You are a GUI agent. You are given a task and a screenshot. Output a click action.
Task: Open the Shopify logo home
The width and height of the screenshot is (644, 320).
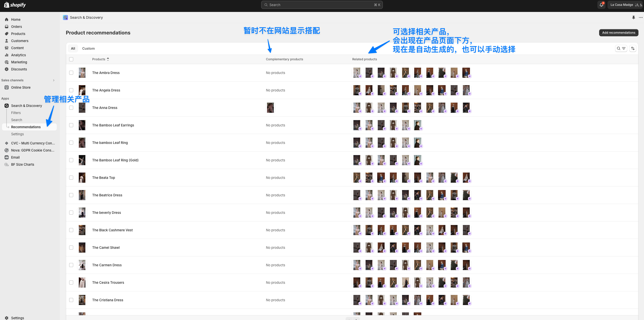point(15,5)
